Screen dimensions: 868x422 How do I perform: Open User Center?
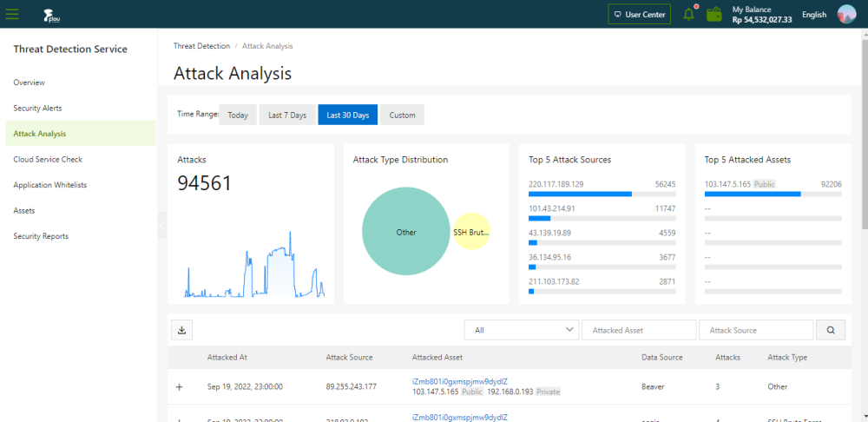[x=640, y=15]
